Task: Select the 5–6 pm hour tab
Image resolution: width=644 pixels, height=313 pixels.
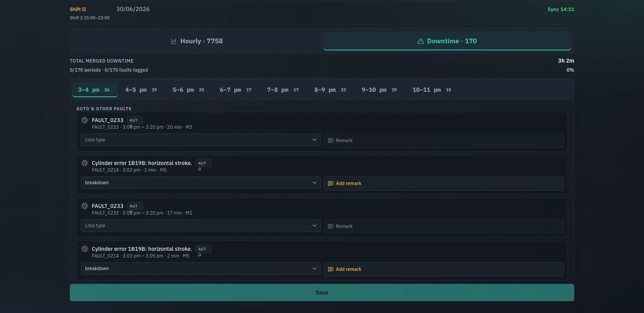Action: click(x=188, y=90)
